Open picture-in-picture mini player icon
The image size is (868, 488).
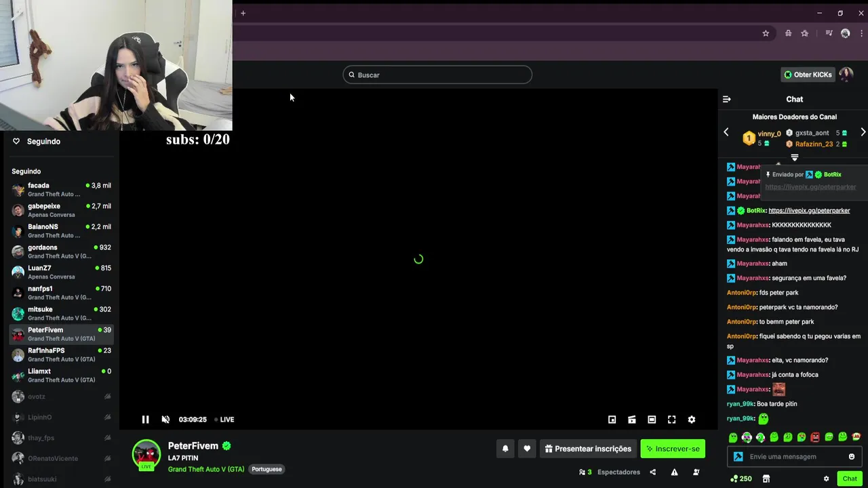click(612, 420)
